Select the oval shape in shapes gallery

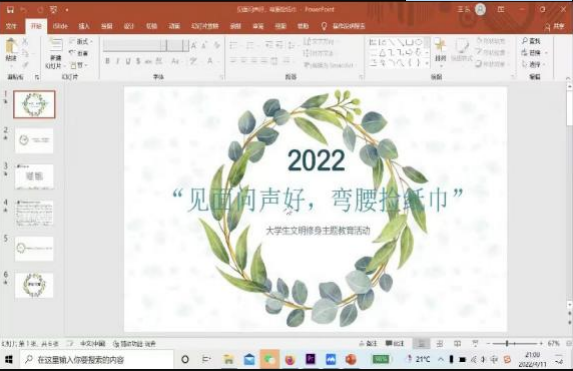419,42
